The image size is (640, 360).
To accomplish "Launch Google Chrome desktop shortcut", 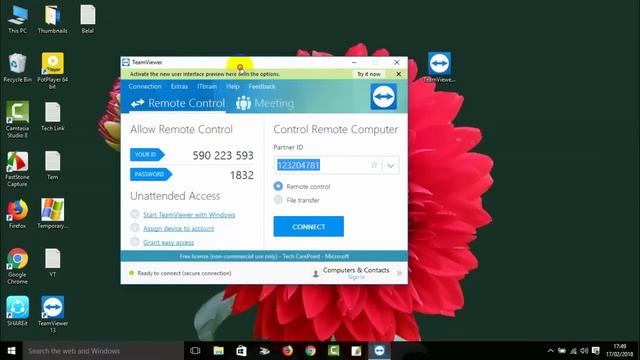I will 17,265.
